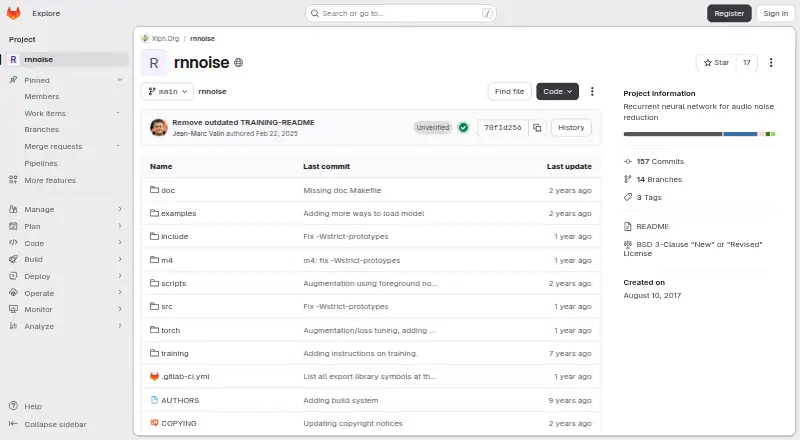Click Jean-Marc Valin's avatar
Screen dimensions: 800x440
click(159, 128)
